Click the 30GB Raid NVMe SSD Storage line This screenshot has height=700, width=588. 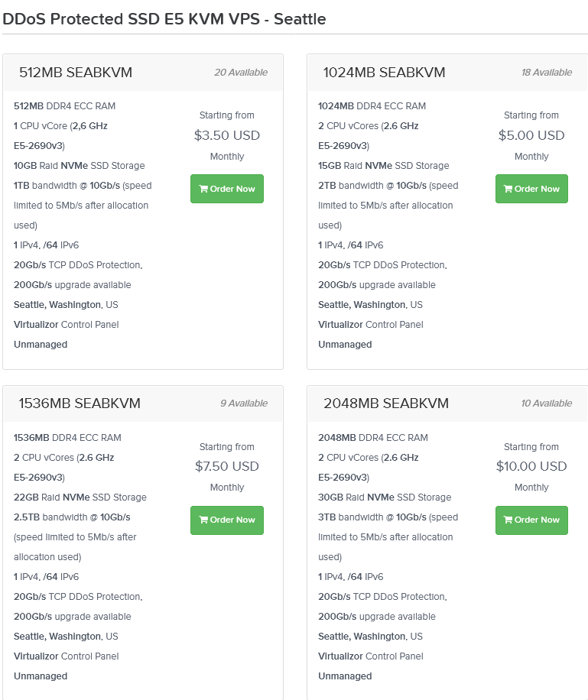[385, 497]
